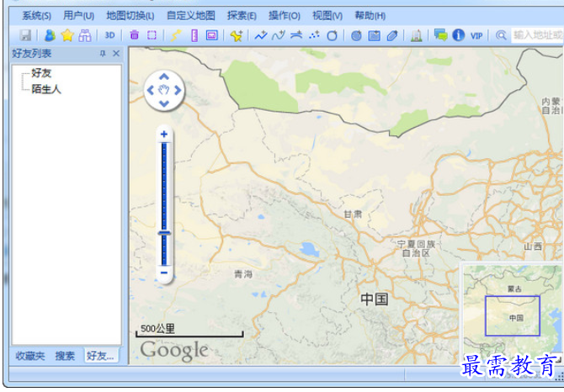This screenshot has height=392, width=564.
Task: Click the address search input field
Action: [x=537, y=35]
